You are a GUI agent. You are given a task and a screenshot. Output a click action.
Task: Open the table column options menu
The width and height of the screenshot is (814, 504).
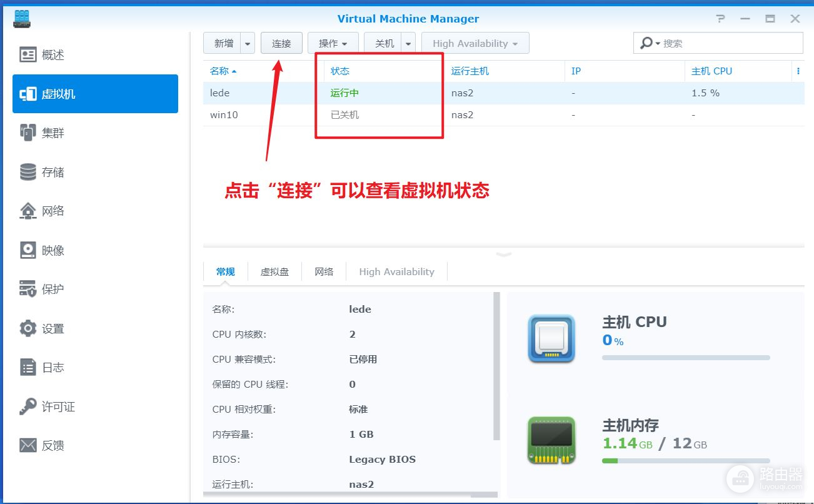coord(798,71)
